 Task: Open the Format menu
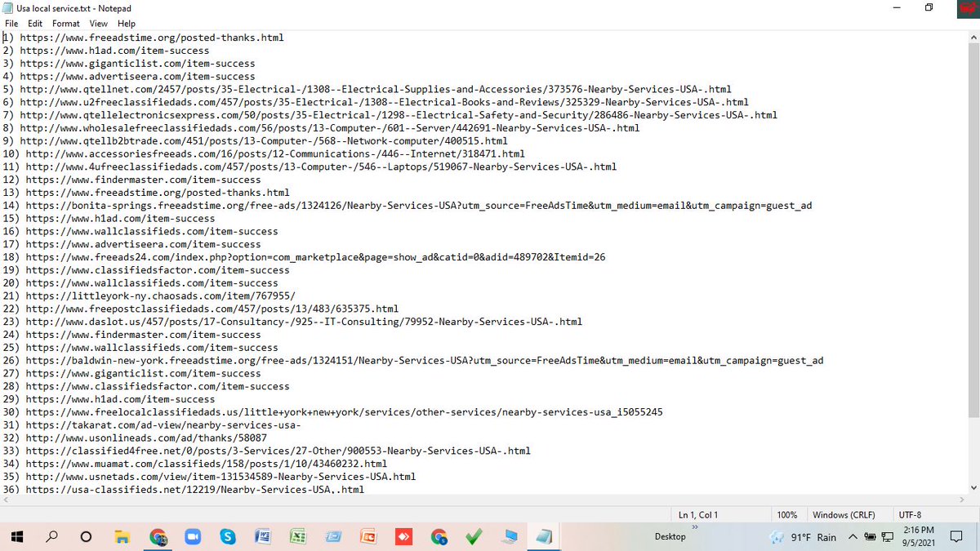[x=66, y=24]
